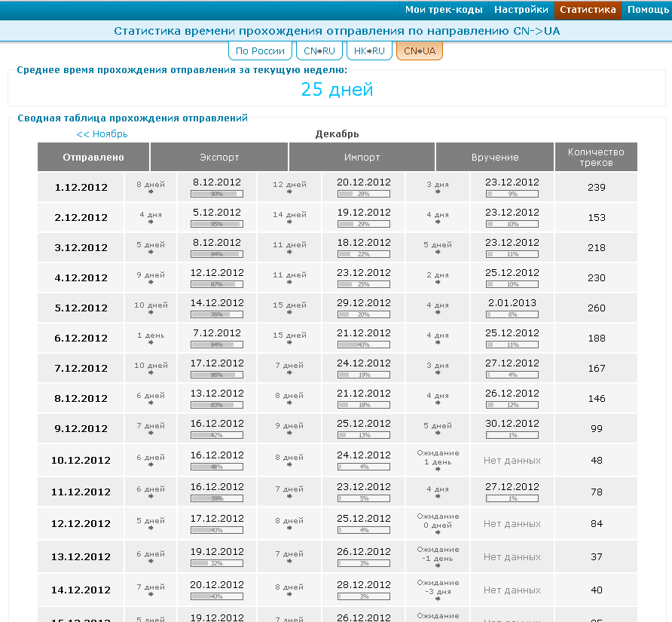Click the arrow icon under 9 дней in 4.12.2012 row
This screenshot has height=622, width=672.
tap(151, 282)
